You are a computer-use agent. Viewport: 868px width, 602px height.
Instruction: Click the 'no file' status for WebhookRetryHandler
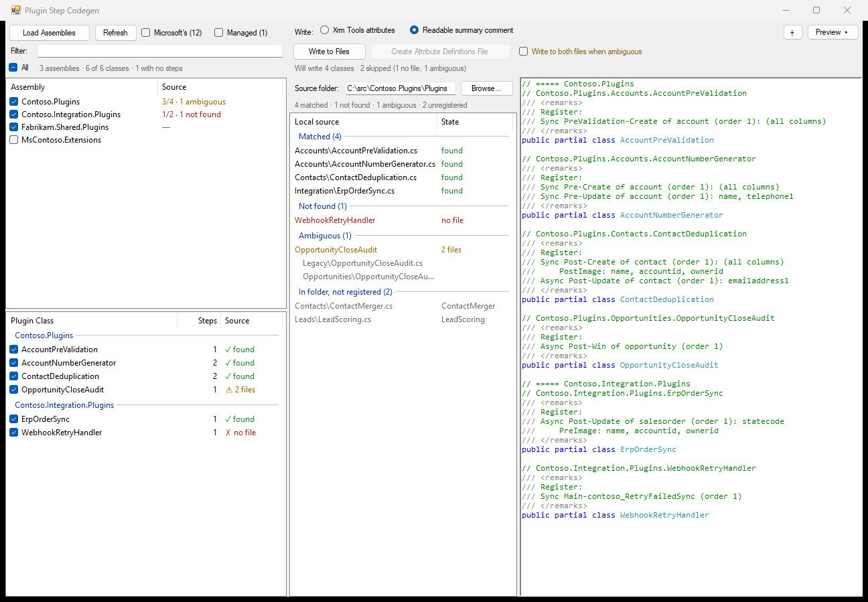point(240,433)
